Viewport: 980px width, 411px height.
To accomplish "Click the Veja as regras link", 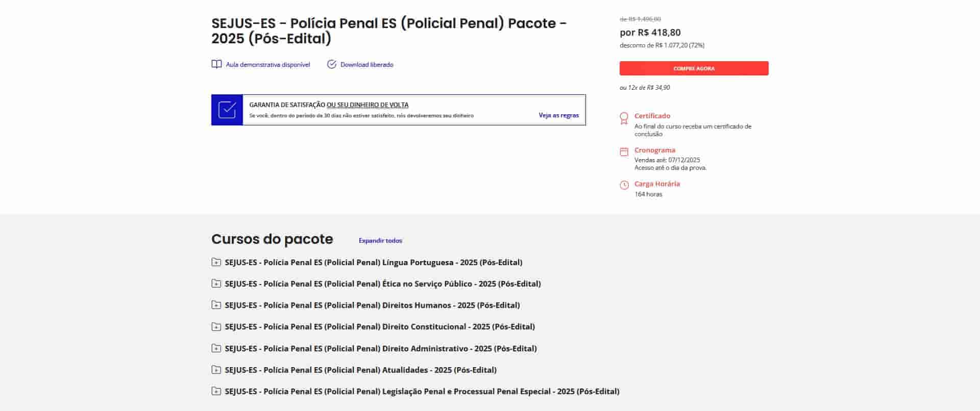I will point(558,115).
